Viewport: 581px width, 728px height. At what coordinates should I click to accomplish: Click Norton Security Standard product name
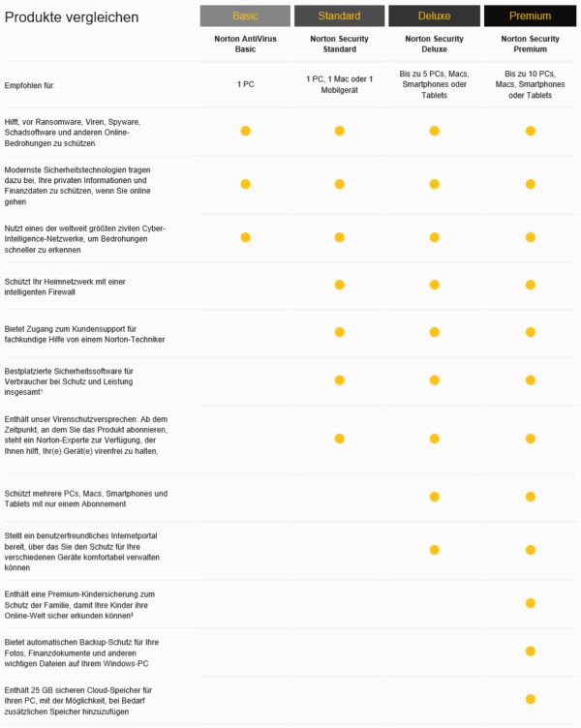339,44
